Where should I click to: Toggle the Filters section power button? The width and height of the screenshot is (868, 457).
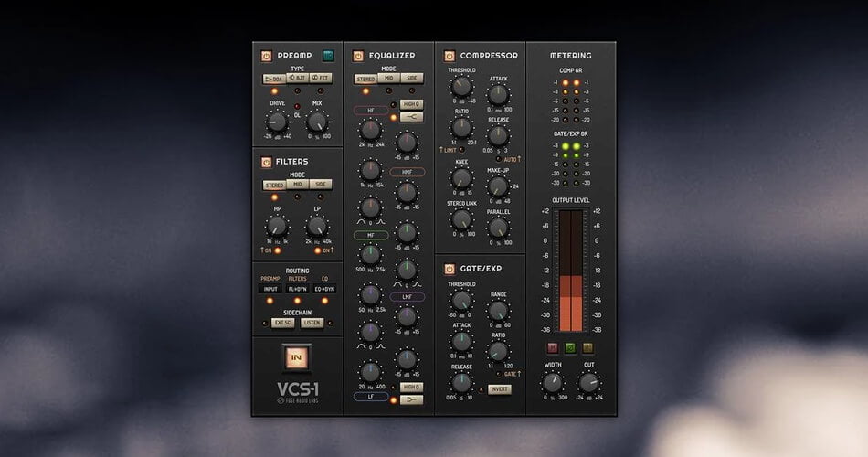(266, 162)
